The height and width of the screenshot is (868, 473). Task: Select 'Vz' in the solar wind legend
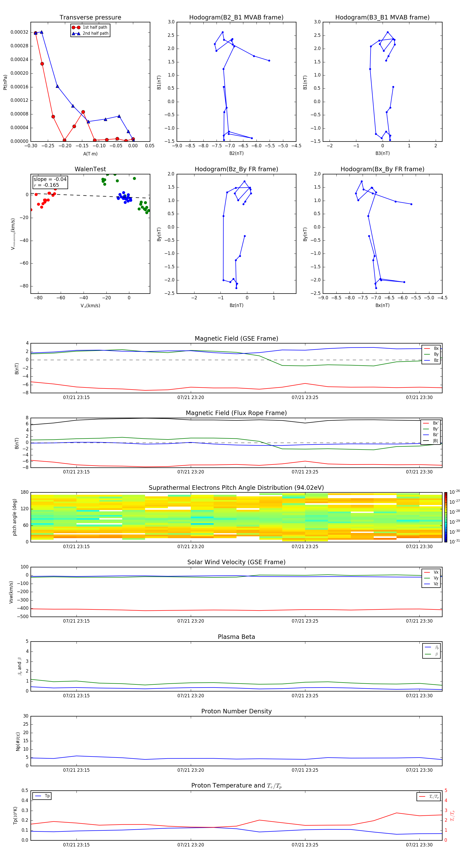click(x=431, y=584)
